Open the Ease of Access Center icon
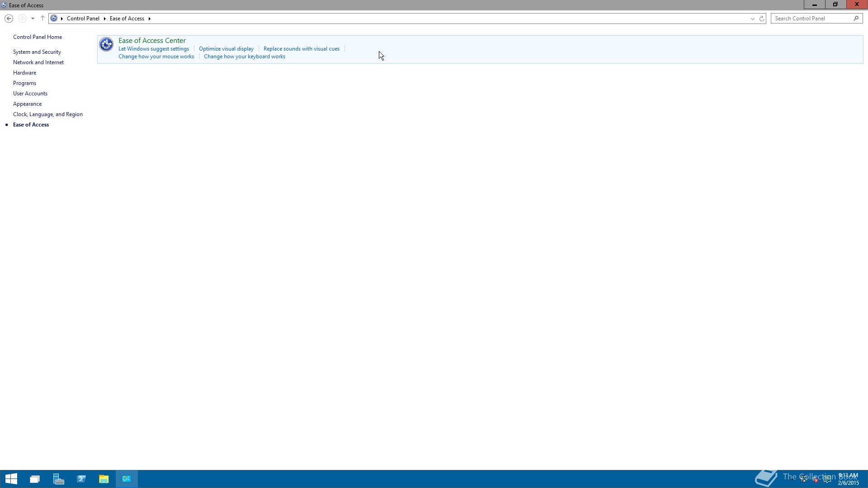 (106, 44)
